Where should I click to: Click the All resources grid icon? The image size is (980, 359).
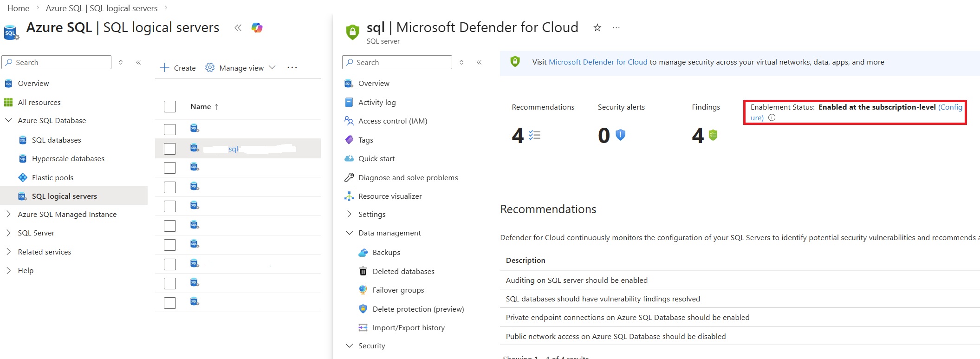point(8,102)
